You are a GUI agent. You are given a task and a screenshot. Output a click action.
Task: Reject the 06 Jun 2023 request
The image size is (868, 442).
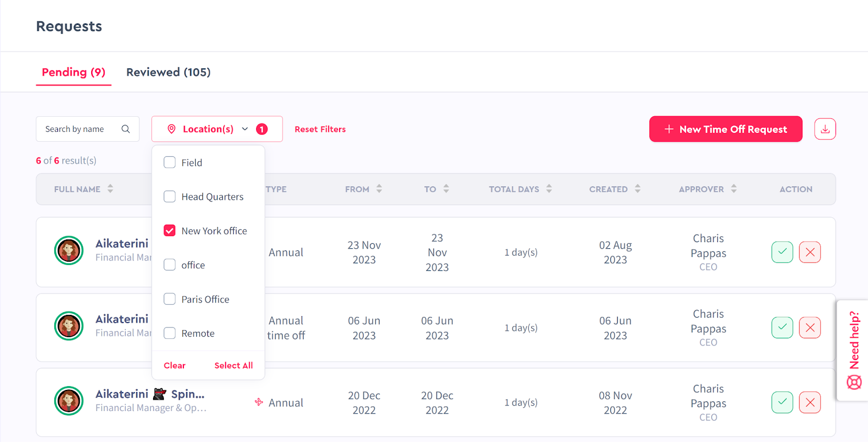(810, 327)
